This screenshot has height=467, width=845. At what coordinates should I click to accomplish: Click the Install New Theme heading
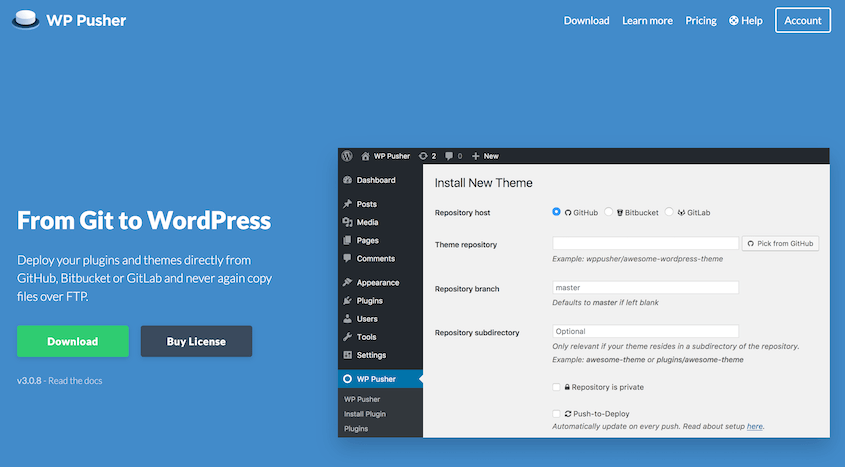pos(483,183)
